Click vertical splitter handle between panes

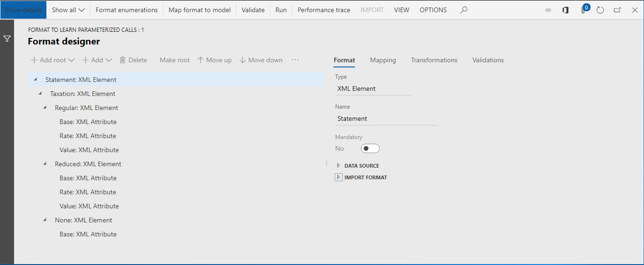[x=327, y=164]
